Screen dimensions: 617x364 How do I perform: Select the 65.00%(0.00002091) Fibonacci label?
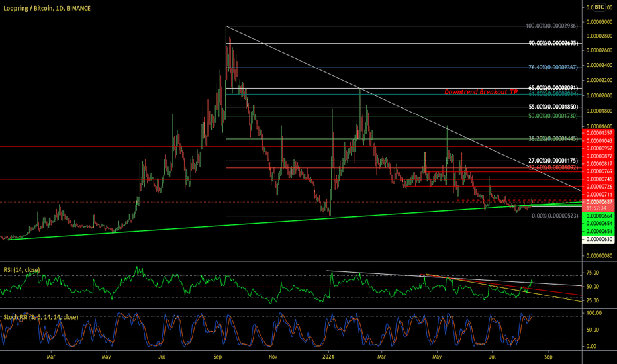pos(553,88)
